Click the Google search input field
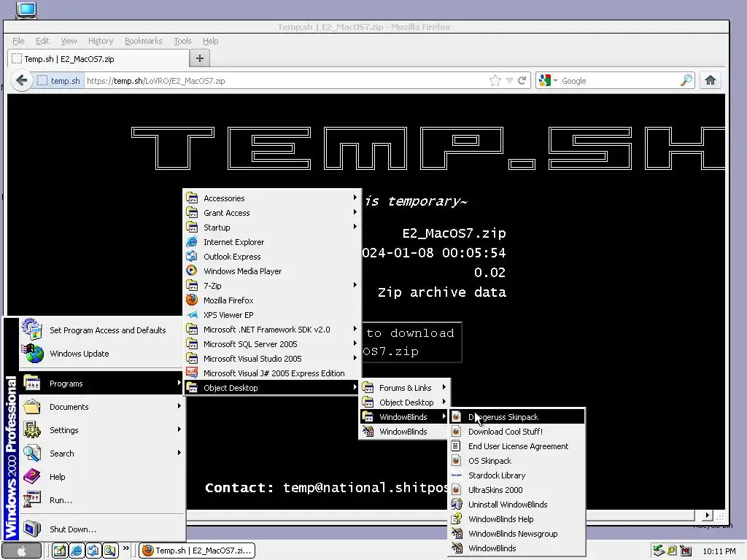Image resolution: width=747 pixels, height=560 pixels. (x=619, y=80)
